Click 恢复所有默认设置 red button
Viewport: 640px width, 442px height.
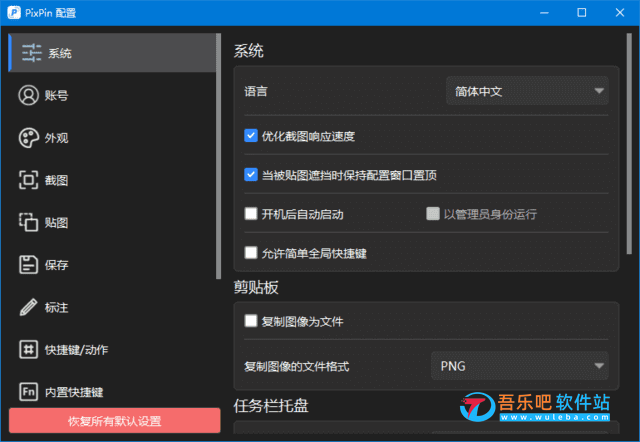point(115,421)
